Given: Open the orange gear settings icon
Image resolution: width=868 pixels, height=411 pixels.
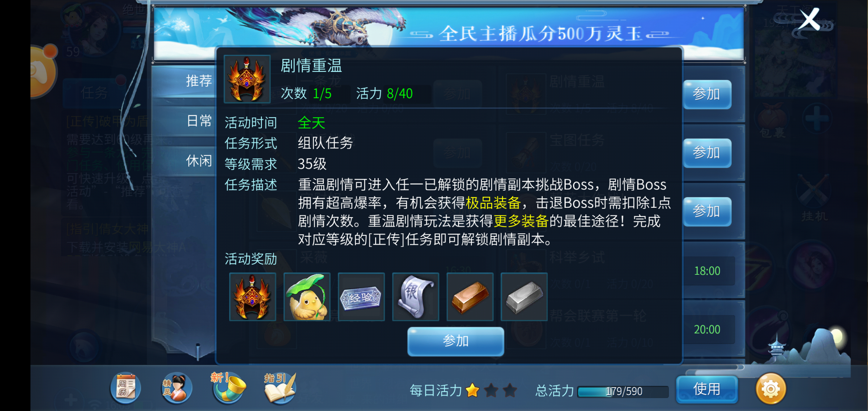Looking at the screenshot, I should click(771, 389).
